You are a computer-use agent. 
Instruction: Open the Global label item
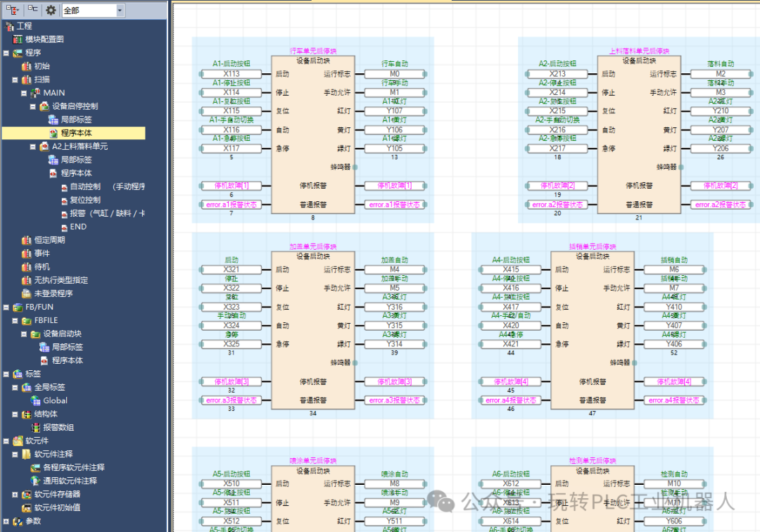click(56, 400)
